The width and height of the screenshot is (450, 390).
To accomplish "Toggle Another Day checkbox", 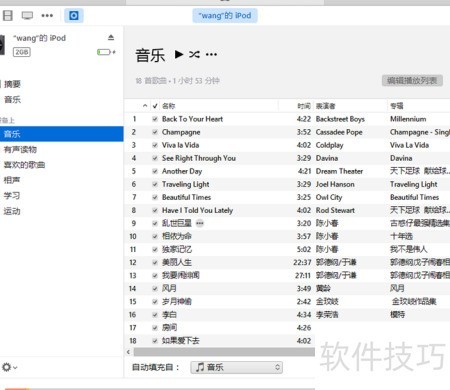I will tap(155, 171).
